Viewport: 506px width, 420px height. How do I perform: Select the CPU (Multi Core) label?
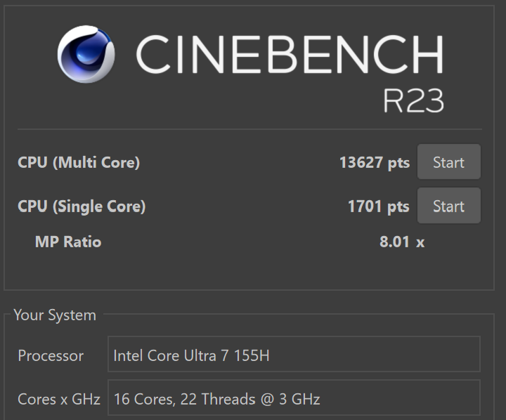coord(79,162)
